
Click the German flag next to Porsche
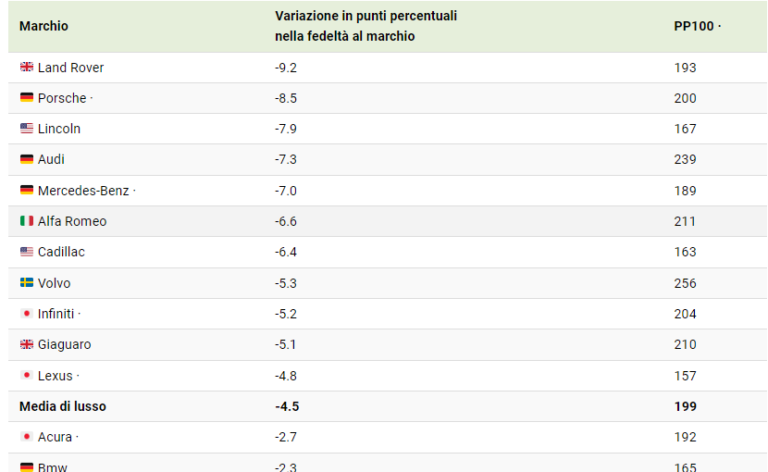pos(26,97)
